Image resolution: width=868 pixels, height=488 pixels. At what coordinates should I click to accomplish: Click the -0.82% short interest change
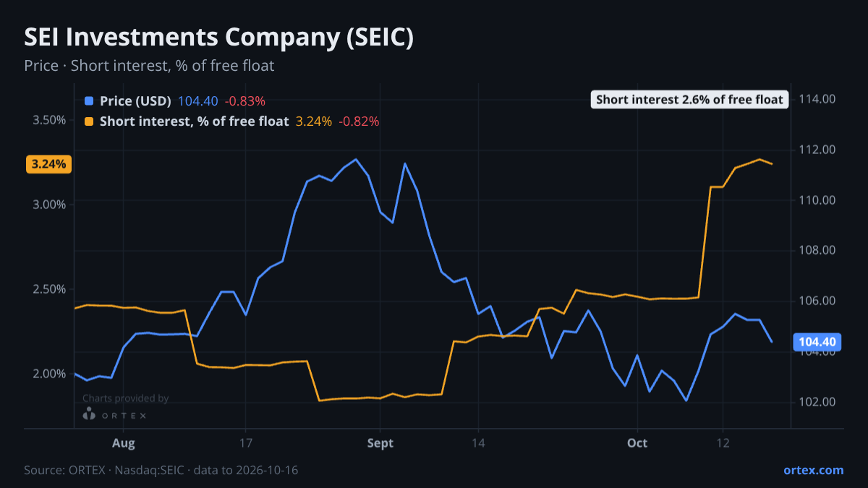click(x=359, y=121)
